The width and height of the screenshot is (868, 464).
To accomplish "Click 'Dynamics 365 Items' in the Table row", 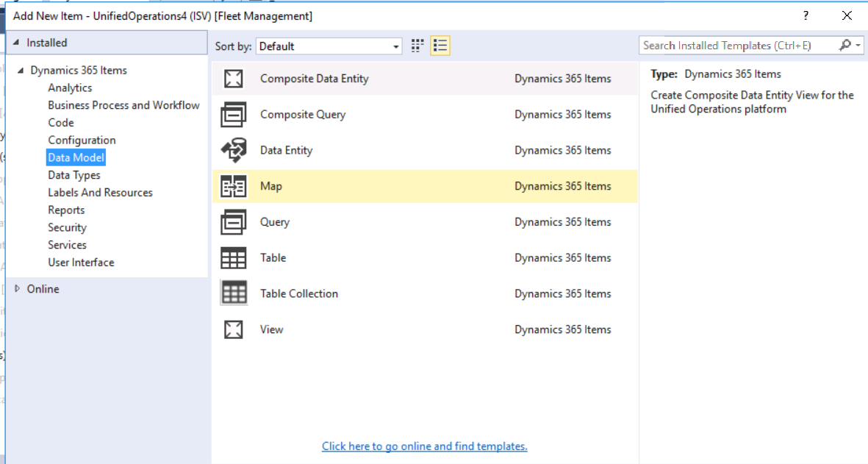I will (562, 258).
